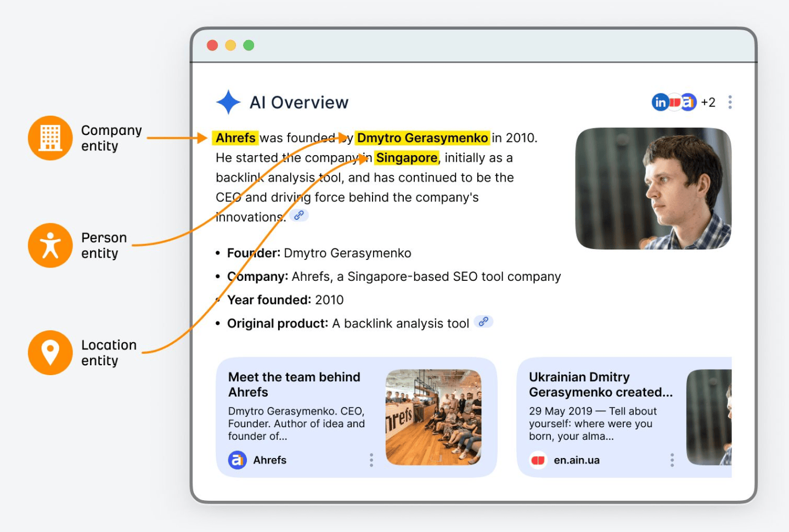Screen dimensions: 789x532
Task: Click the AI Overview sparkle icon
Action: [228, 102]
